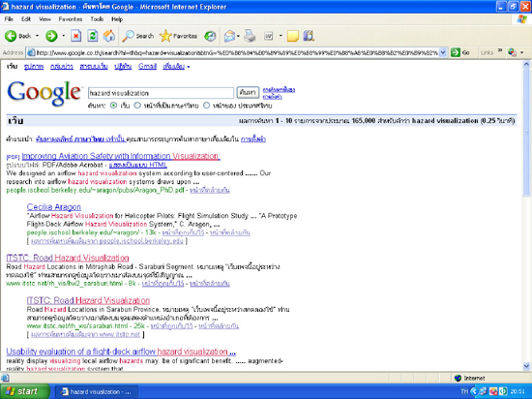Open the Edit menu
Image resolution: width=532 pixels, height=399 pixels.
(x=26, y=19)
